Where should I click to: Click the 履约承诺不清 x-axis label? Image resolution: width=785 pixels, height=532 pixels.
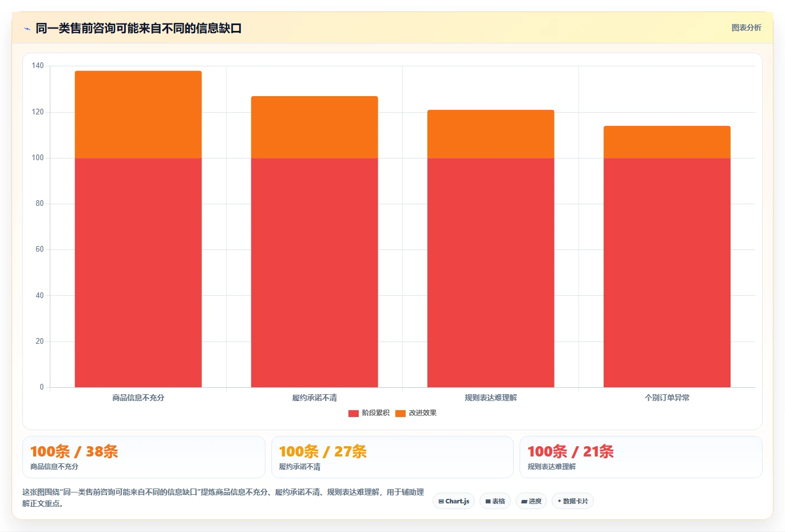315,398
